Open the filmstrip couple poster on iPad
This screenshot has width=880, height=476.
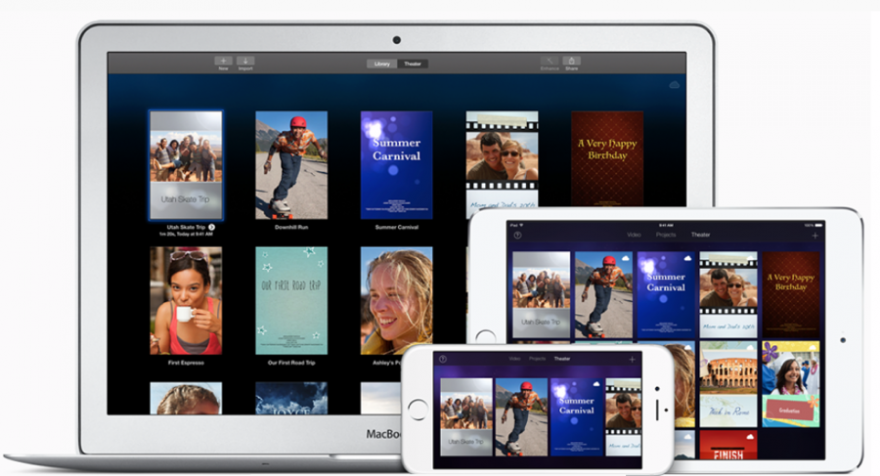pos(728,295)
